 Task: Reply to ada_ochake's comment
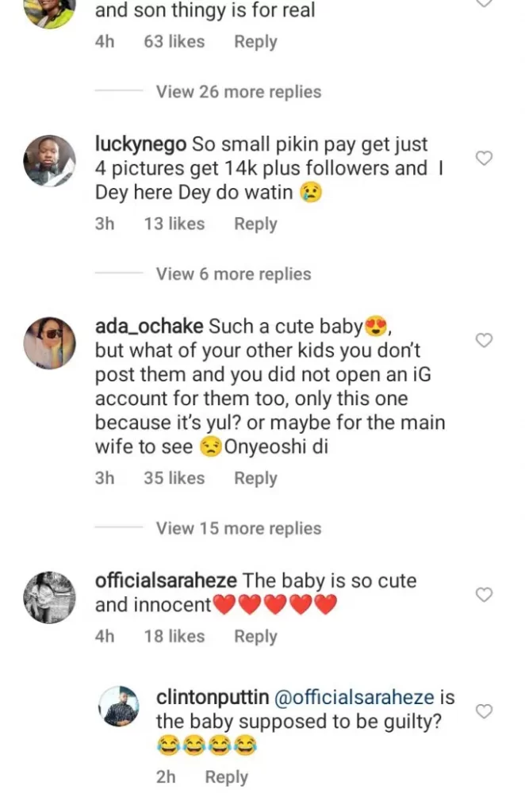(255, 479)
